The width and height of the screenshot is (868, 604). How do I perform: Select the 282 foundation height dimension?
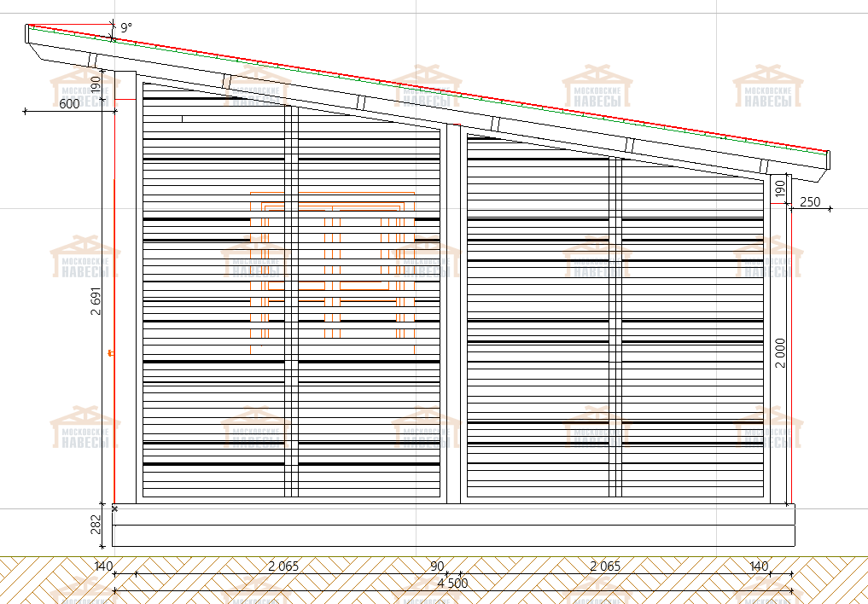[x=96, y=524]
